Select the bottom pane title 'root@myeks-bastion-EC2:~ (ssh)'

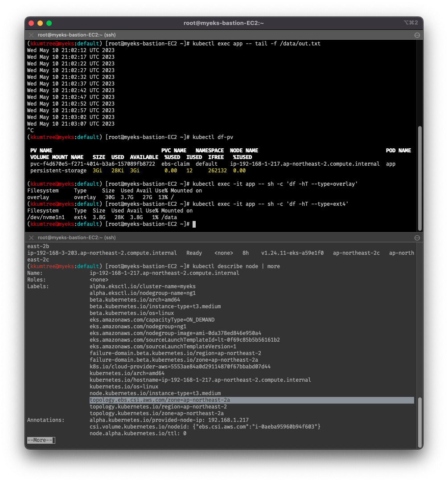(x=77, y=237)
